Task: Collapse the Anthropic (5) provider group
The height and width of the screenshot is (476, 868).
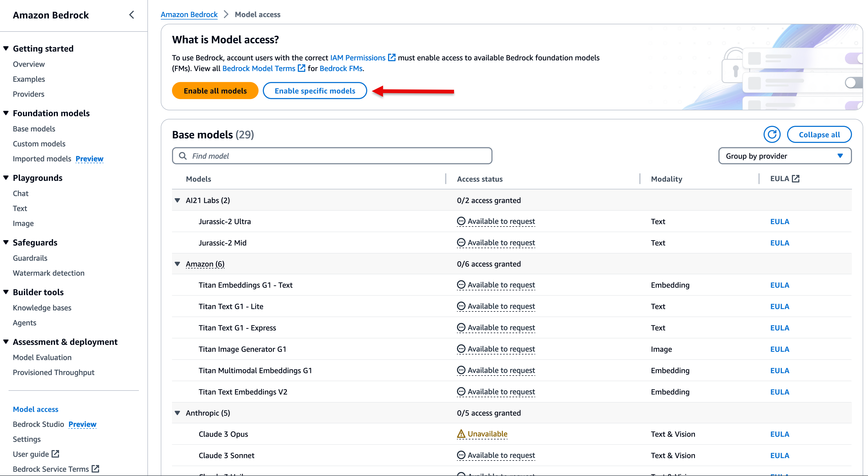Action: [178, 413]
